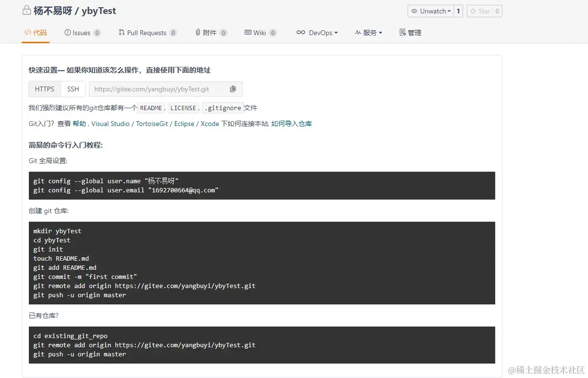Switch to SSH clone protocol
This screenshot has width=588, height=378.
(73, 89)
